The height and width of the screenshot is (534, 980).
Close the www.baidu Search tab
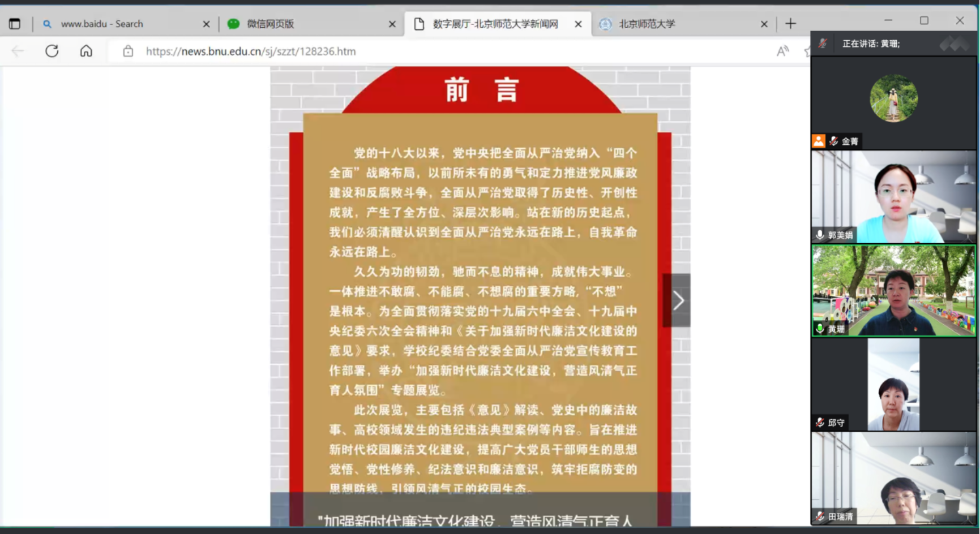[206, 24]
